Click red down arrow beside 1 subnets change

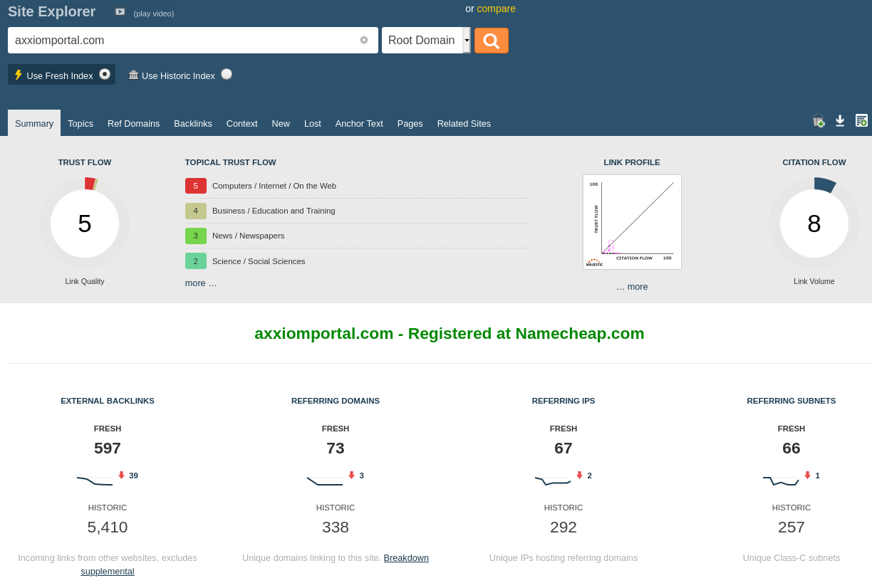coord(807,476)
